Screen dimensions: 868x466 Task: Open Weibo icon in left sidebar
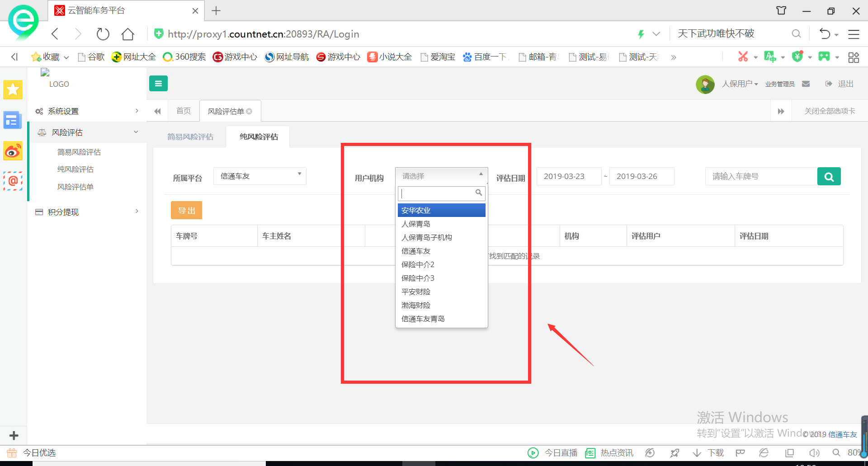[x=13, y=151]
